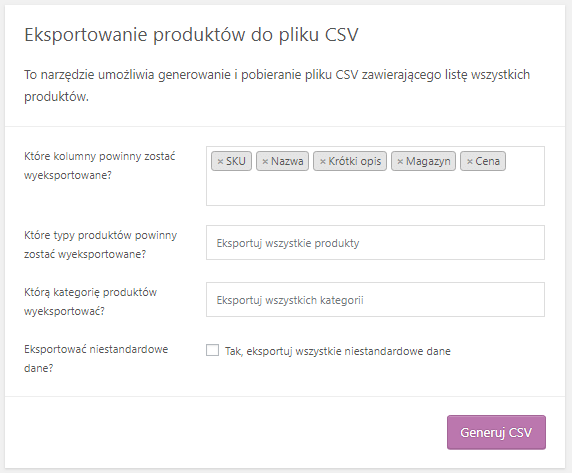Remove the Krótki opis column tag
This screenshot has height=473, width=572.
[322, 162]
